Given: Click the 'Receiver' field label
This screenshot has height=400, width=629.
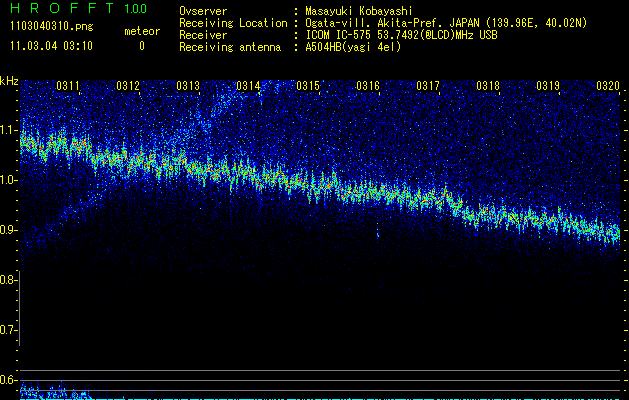Looking at the screenshot, I should coord(203,35).
